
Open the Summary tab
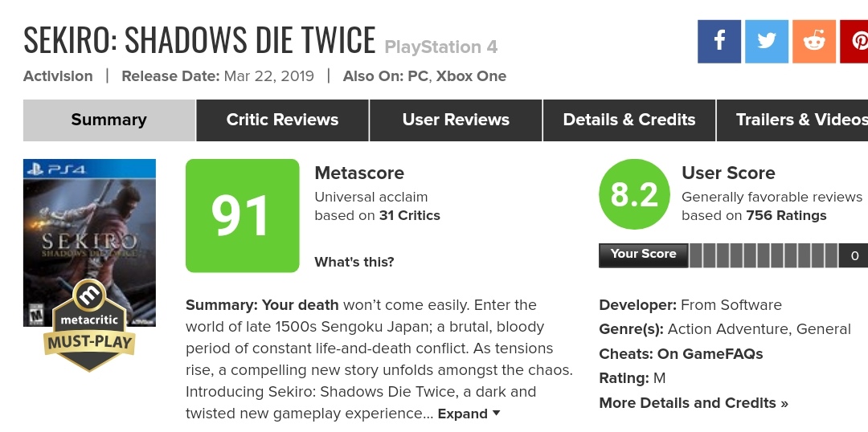coord(108,120)
